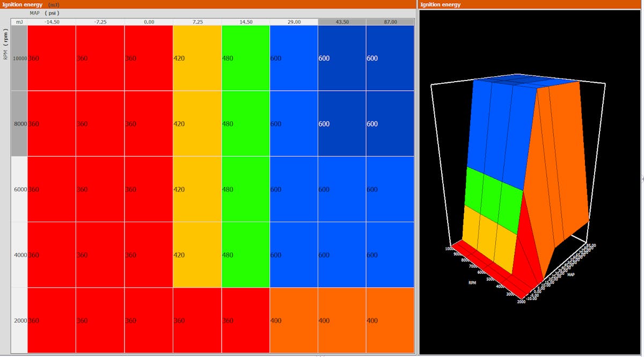
Task: Click the 0.00 psi column header
Action: coord(149,22)
